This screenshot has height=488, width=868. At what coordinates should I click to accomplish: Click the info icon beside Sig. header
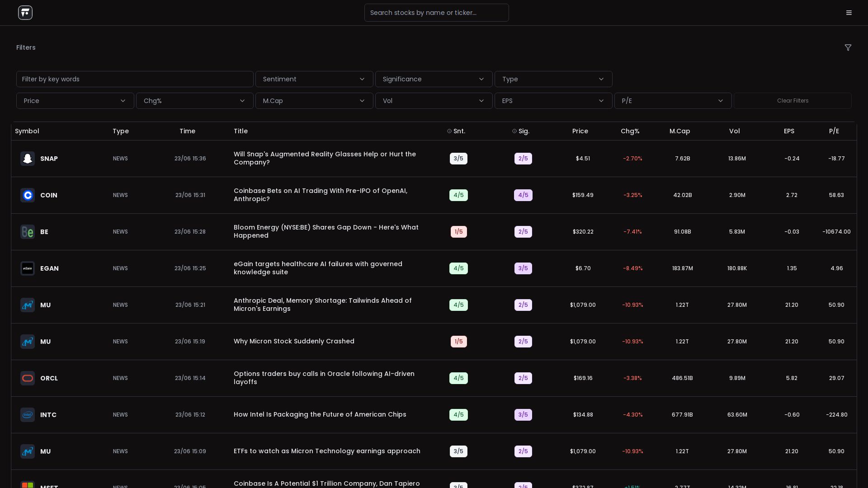(514, 131)
